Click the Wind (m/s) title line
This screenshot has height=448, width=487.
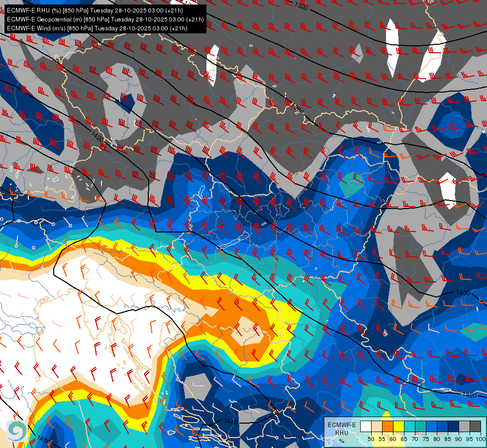click(97, 28)
